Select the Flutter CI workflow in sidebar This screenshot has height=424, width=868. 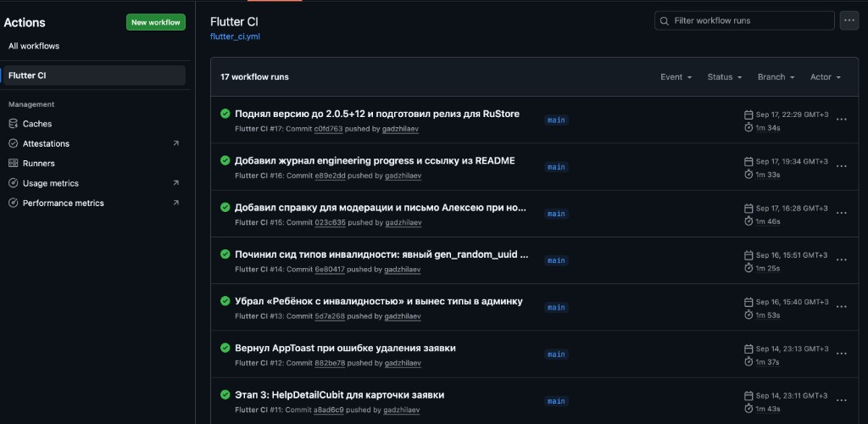pos(95,75)
